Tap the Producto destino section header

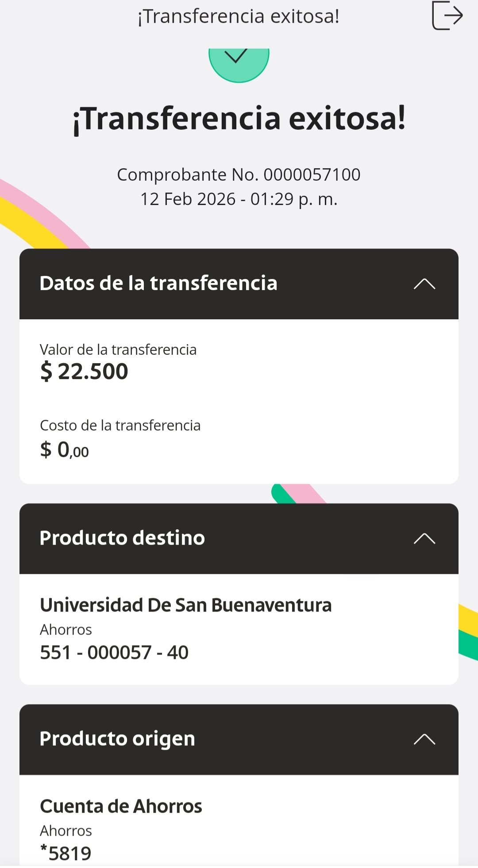pos(239,539)
